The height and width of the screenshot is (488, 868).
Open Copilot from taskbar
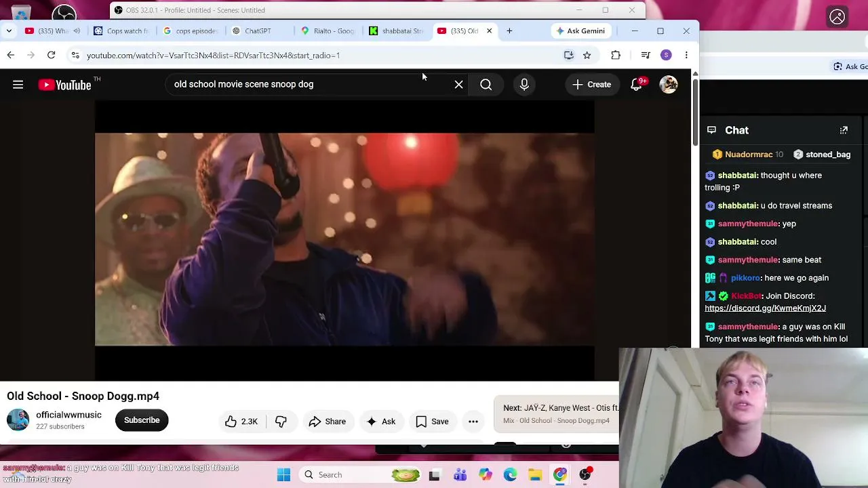coord(486,475)
